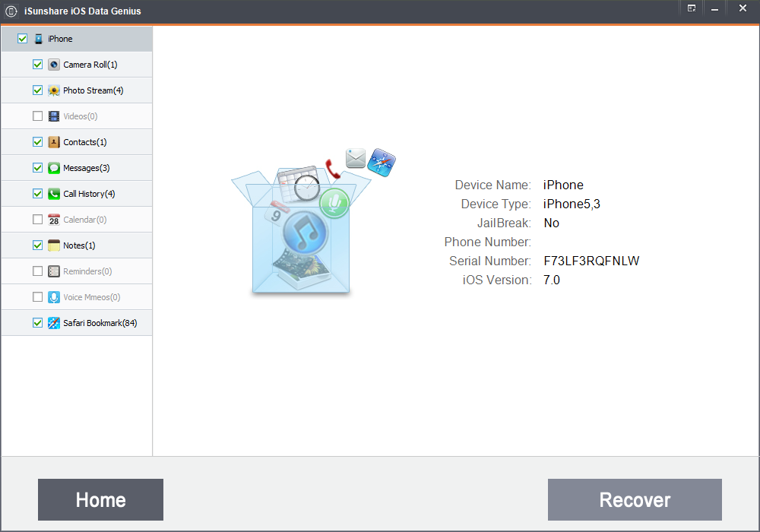This screenshot has height=532, width=760.
Task: Click the device type iPhone5,3 value
Action: (x=572, y=204)
